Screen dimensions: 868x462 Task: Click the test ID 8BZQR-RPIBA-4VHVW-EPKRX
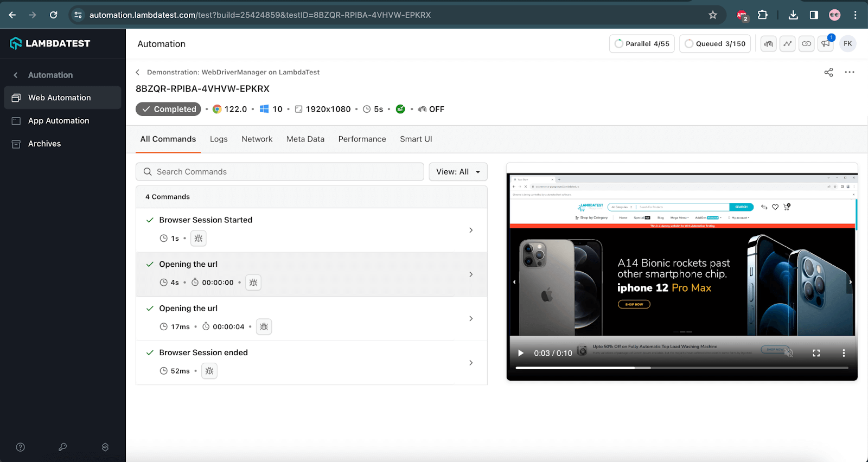[202, 89]
